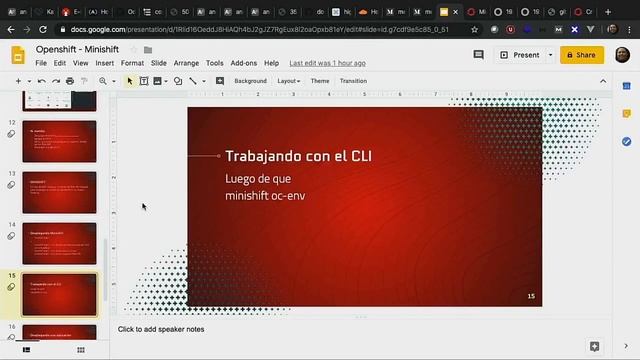Open Chrome three-dot menu

coord(629,29)
